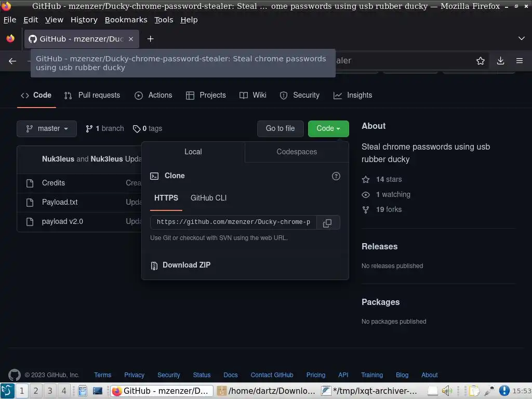Open the Firefox Help menu
Screen dimensions: 532x399
click(189, 20)
